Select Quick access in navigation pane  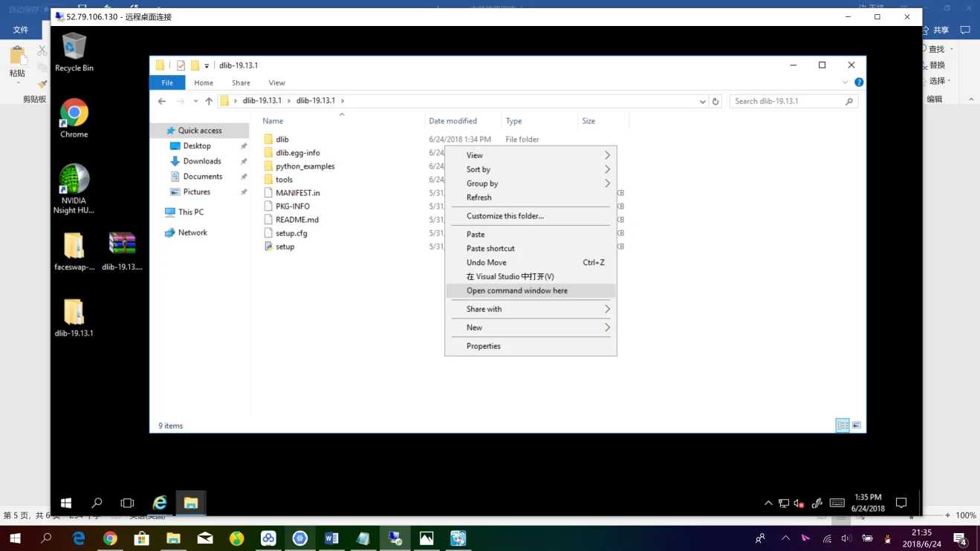[x=200, y=131]
